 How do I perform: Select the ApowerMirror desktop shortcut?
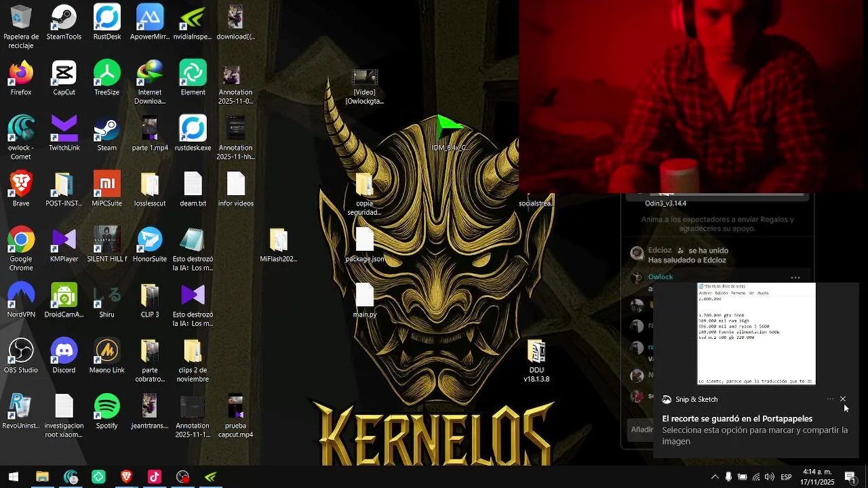pyautogui.click(x=150, y=22)
